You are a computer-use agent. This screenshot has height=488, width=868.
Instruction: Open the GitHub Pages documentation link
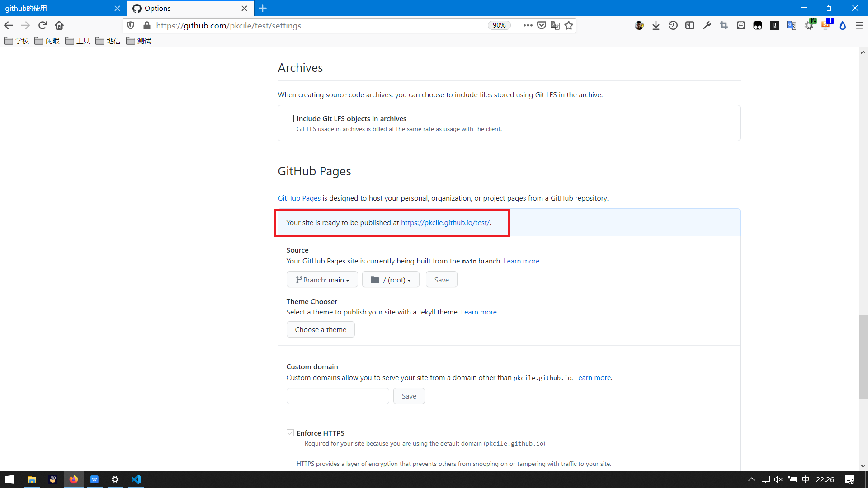coord(299,198)
